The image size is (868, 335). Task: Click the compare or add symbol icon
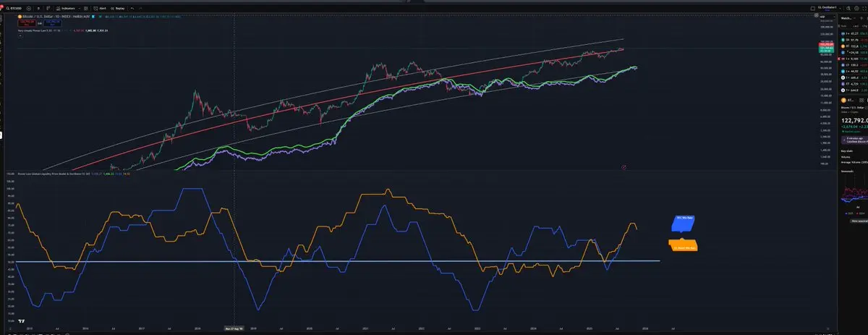pyautogui.click(x=29, y=8)
